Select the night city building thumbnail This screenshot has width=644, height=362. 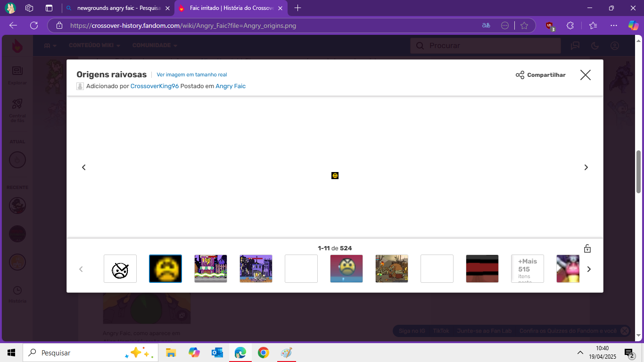point(256,269)
